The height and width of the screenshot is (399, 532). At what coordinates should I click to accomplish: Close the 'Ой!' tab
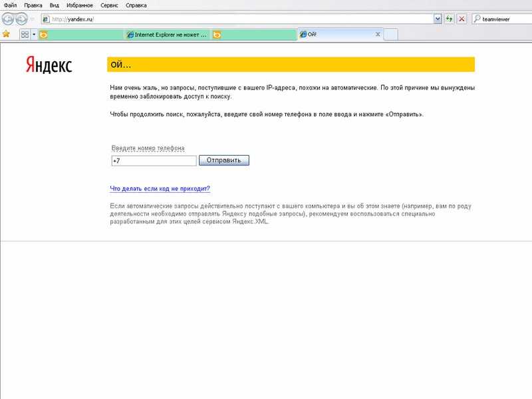(378, 35)
